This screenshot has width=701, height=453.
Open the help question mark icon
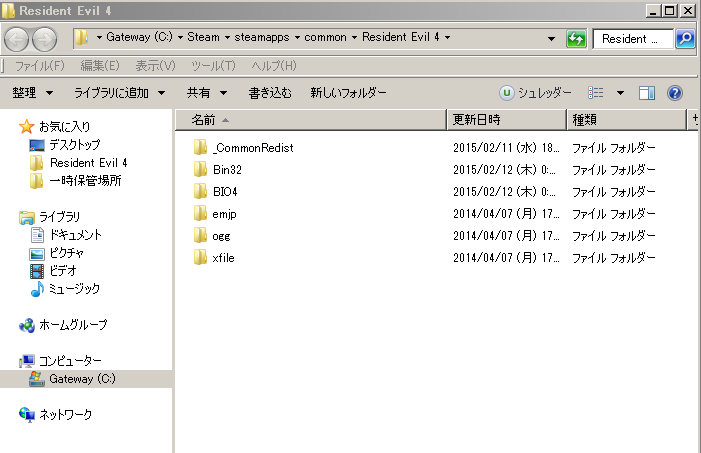click(674, 93)
